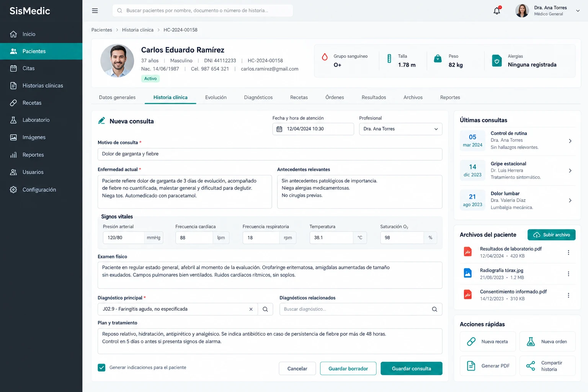Switch to Datos generales tab
The height and width of the screenshot is (392, 588).
[117, 97]
